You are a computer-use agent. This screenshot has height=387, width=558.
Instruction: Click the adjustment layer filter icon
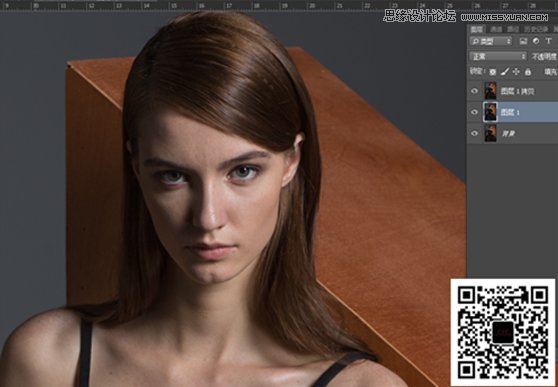[536, 41]
